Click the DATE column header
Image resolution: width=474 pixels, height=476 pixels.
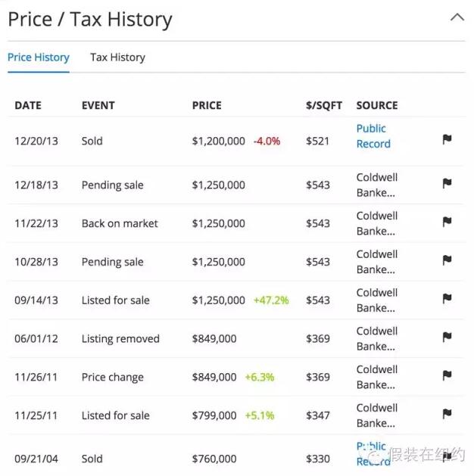click(28, 105)
